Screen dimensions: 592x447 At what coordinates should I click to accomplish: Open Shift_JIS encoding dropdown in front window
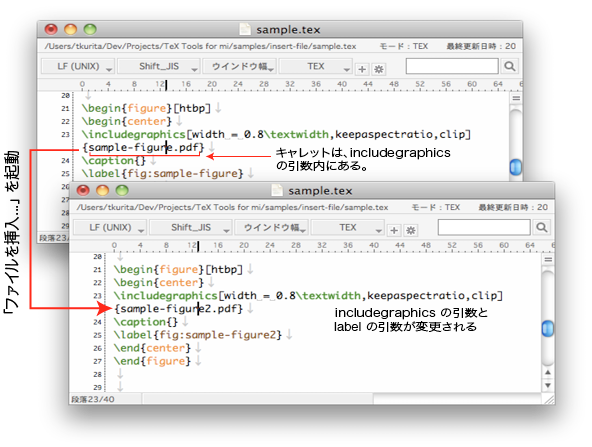[191, 227]
